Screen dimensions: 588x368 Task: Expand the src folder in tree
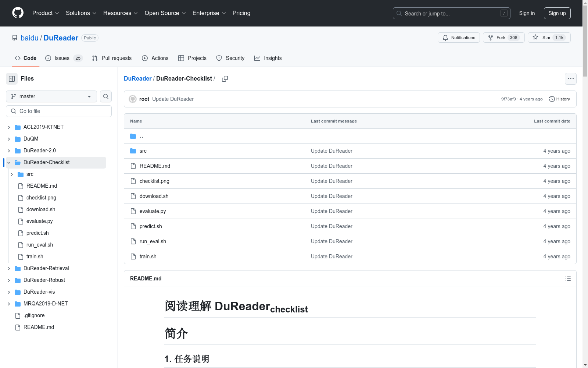[12, 174]
